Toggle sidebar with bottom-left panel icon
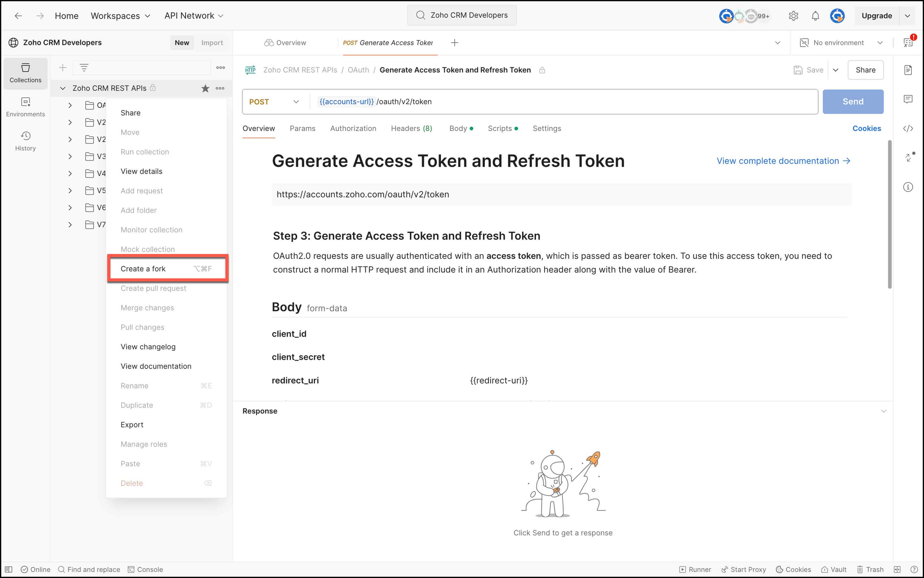Screen dimensions: 924x578 tap(9, 569)
